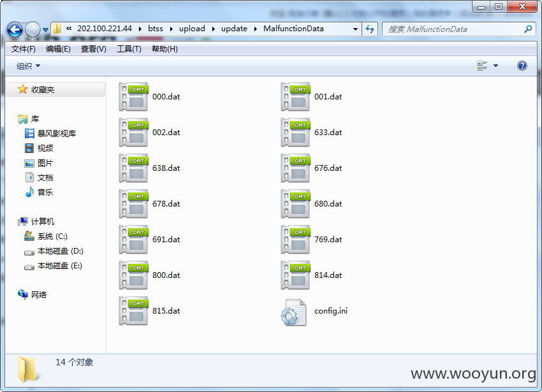Select the 800.dat file icon
542x392 pixels.
coord(133,275)
